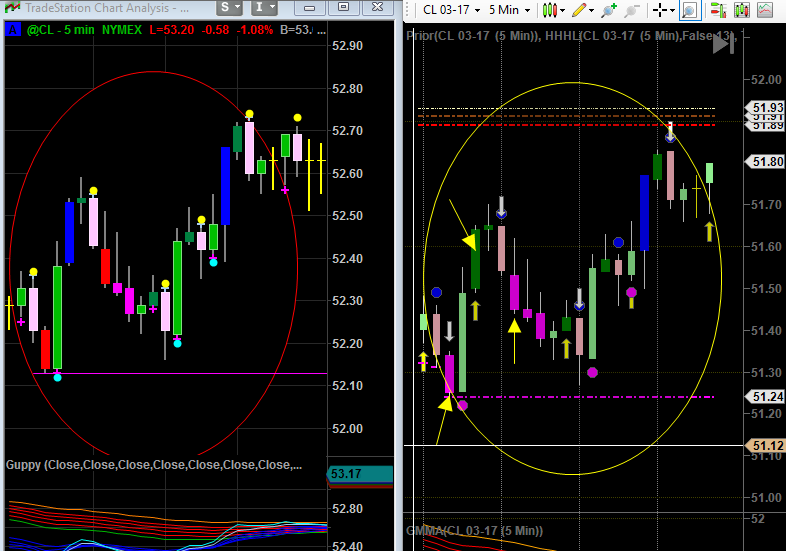The width and height of the screenshot is (786, 551).
Task: Click the magenta dashed line at 51.24
Action: tap(579, 397)
